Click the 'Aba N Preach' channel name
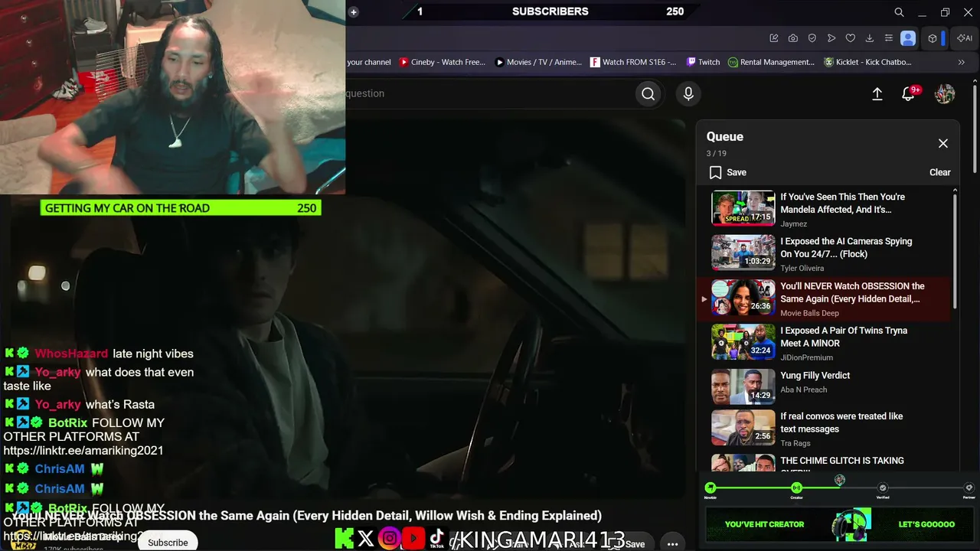Image resolution: width=980 pixels, height=551 pixels. (803, 390)
